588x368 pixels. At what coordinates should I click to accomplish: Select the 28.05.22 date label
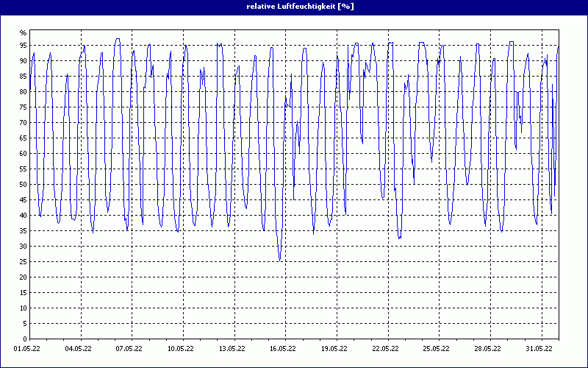point(487,349)
